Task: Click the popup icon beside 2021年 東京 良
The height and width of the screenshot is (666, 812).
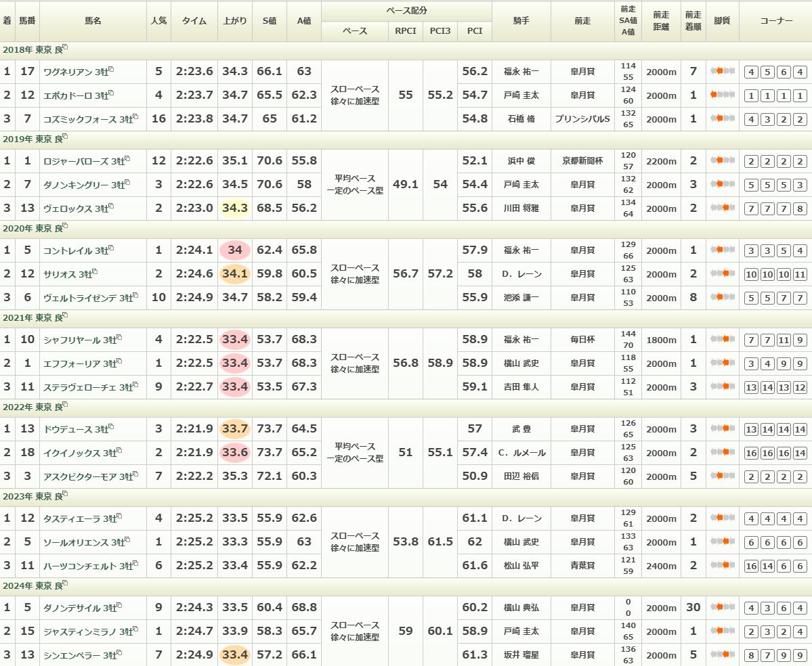Action: 65,316
